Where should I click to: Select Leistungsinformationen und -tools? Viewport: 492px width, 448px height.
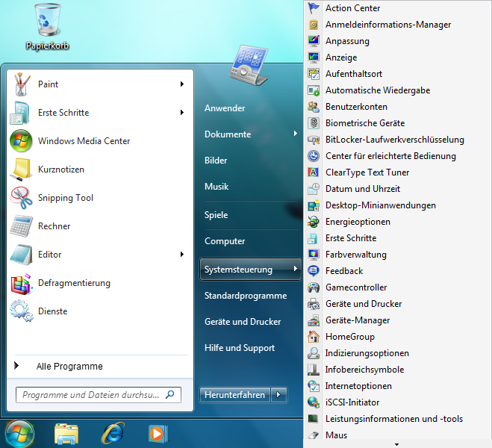[393, 419]
